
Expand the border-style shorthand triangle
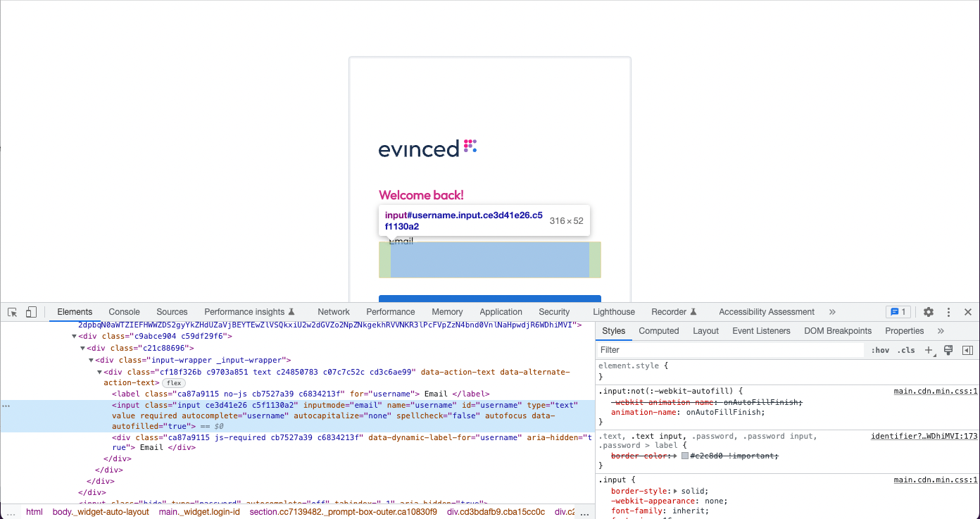click(x=676, y=491)
